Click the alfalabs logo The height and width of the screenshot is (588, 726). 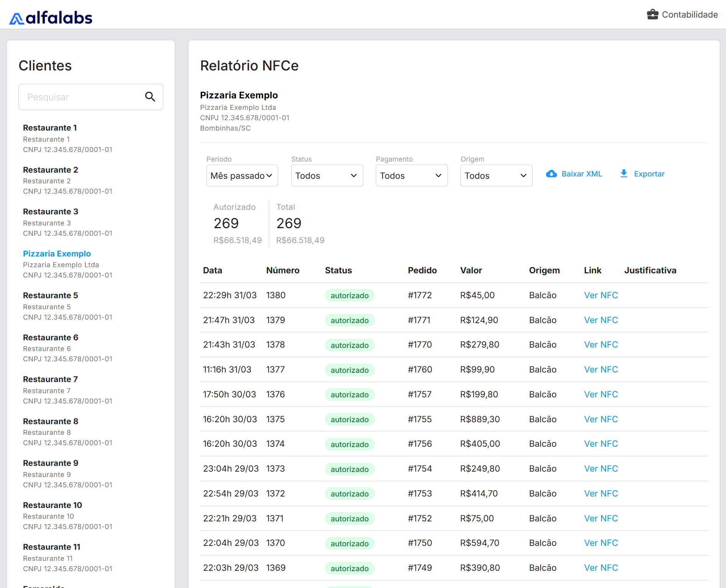(x=51, y=18)
